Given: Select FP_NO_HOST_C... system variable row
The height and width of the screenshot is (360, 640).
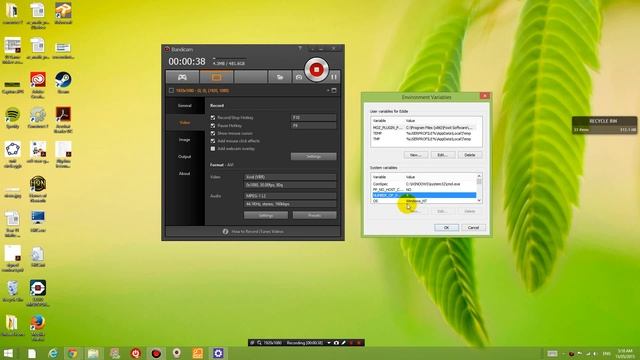Looking at the screenshot, I should point(424,190).
